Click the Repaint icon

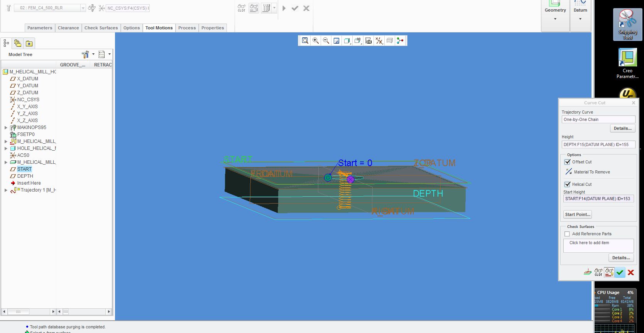click(336, 41)
